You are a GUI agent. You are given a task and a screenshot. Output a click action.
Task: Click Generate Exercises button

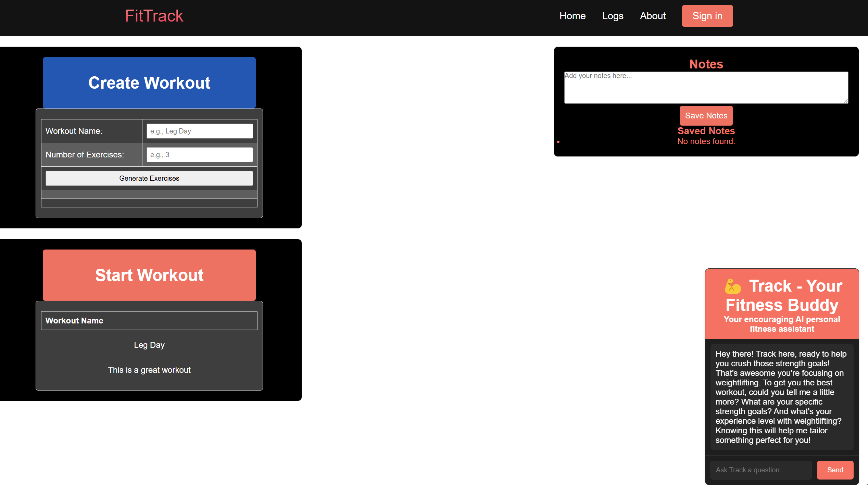(149, 178)
